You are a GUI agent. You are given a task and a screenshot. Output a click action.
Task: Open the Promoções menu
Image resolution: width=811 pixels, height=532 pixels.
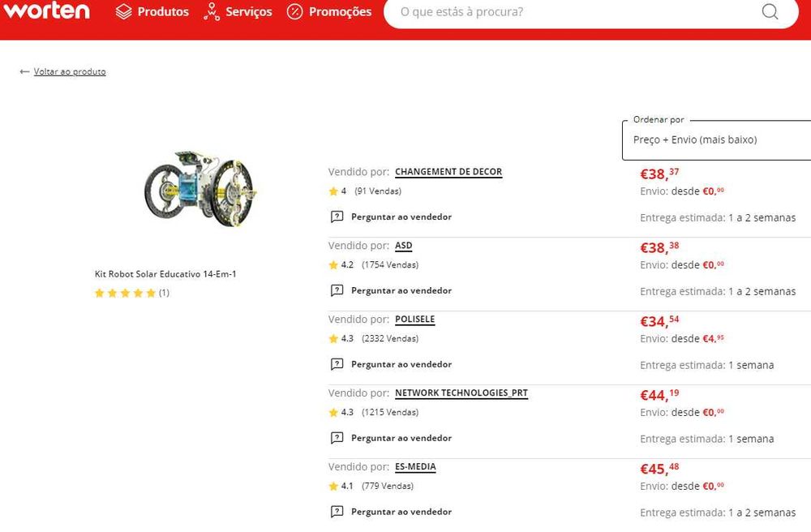[340, 12]
